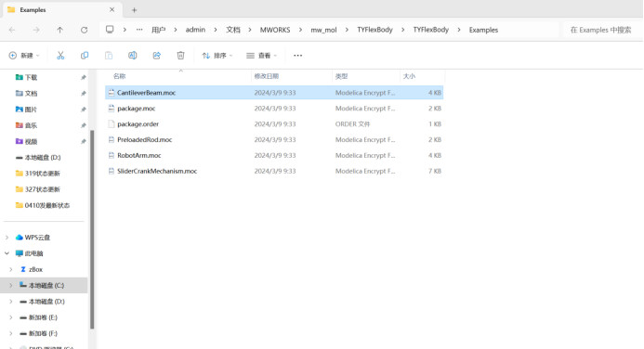644x349 pixels.
Task: Click the Copy icon in toolbar
Action: point(85,56)
